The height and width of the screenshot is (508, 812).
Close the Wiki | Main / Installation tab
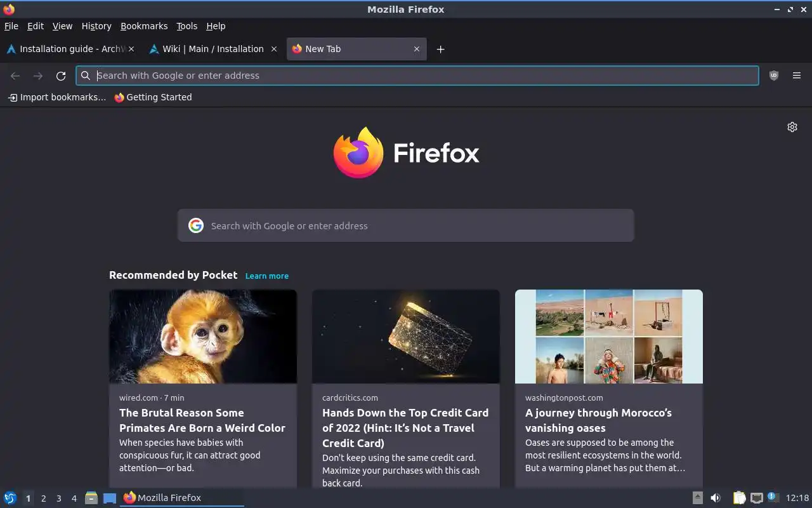[274, 49]
